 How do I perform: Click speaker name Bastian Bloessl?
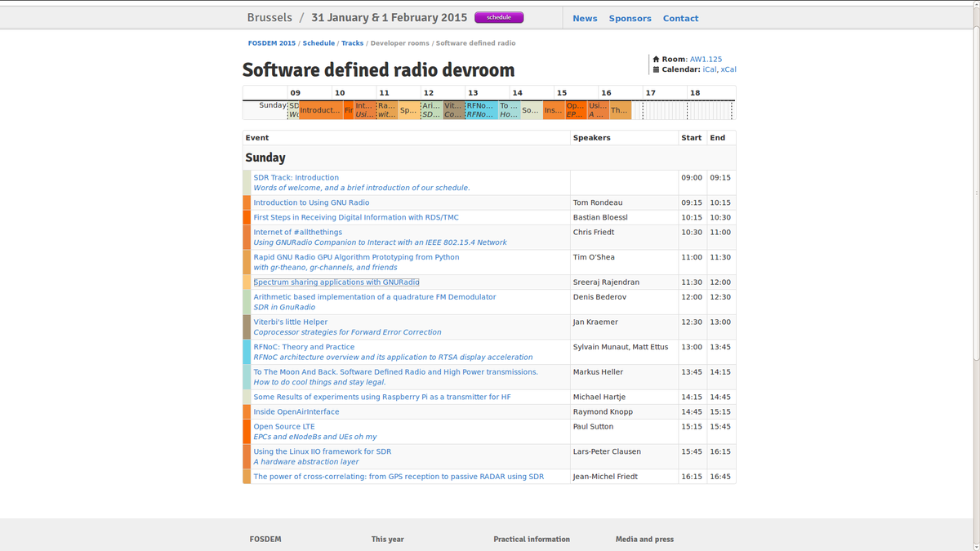pos(601,217)
